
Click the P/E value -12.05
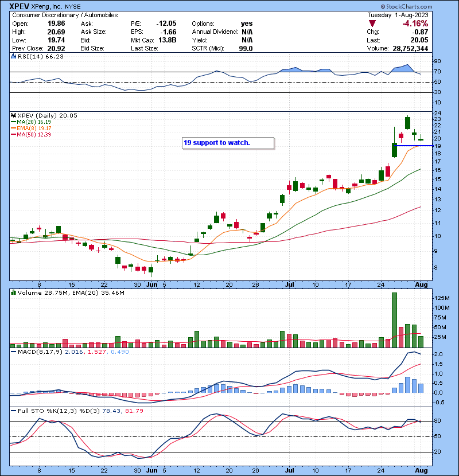click(x=166, y=24)
